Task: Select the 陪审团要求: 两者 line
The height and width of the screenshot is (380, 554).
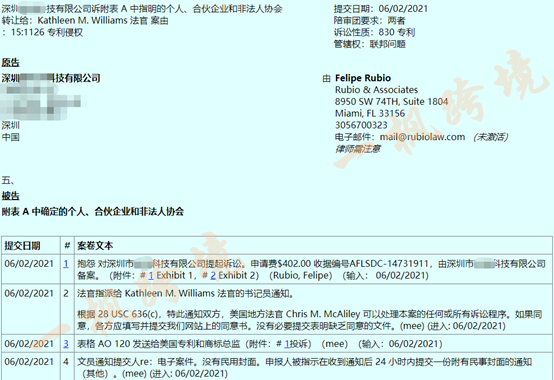Action: [370, 20]
